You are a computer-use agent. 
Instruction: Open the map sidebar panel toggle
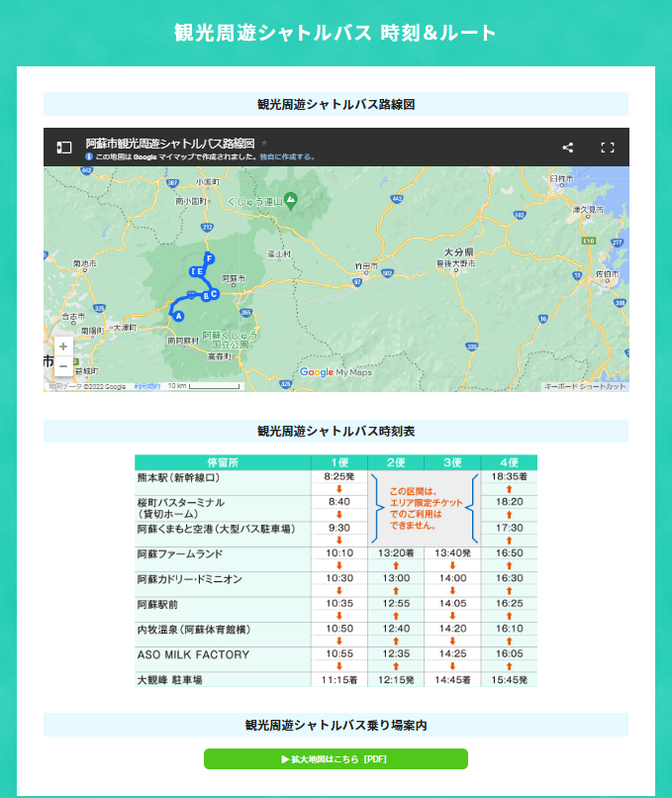click(x=63, y=148)
